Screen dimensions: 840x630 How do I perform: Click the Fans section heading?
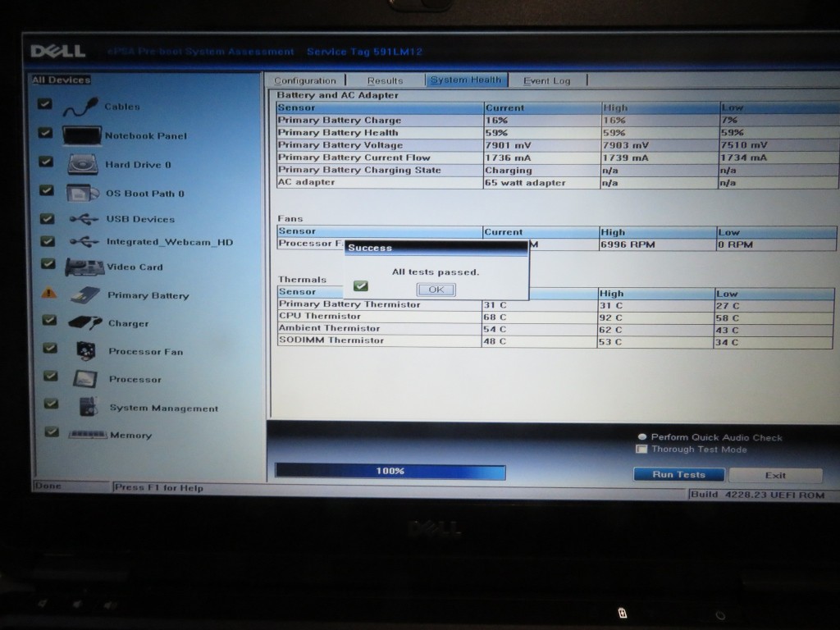pyautogui.click(x=290, y=218)
